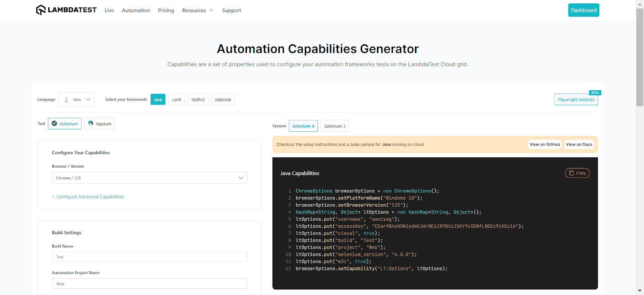Click the Automation Capabilities Generator title
The image size is (644, 295).
318,49
